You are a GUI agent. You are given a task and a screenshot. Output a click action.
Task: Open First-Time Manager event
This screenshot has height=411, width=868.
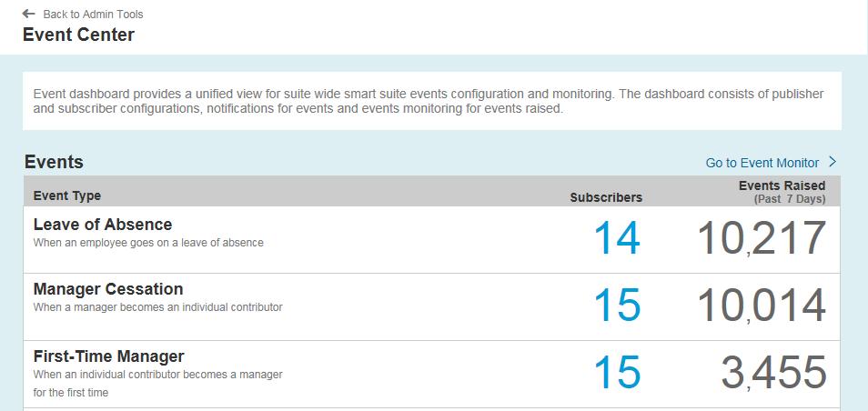(108, 356)
